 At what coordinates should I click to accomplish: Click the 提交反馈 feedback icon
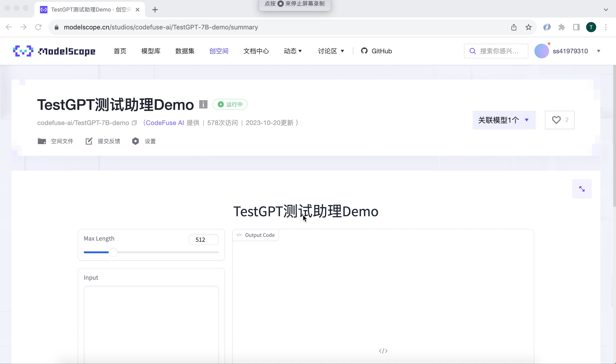tap(89, 141)
